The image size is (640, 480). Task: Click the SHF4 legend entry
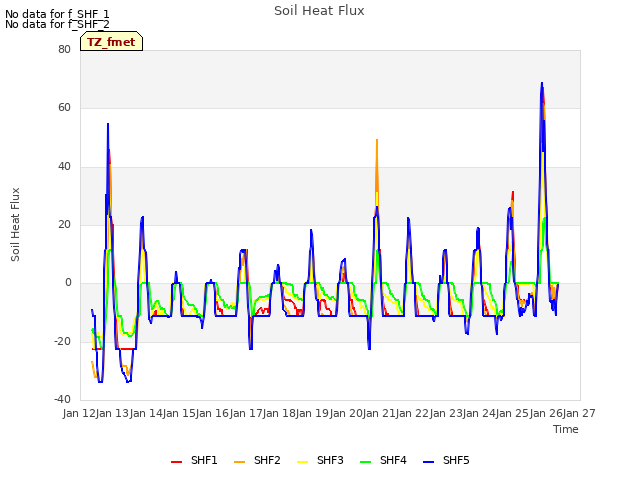coord(383,460)
